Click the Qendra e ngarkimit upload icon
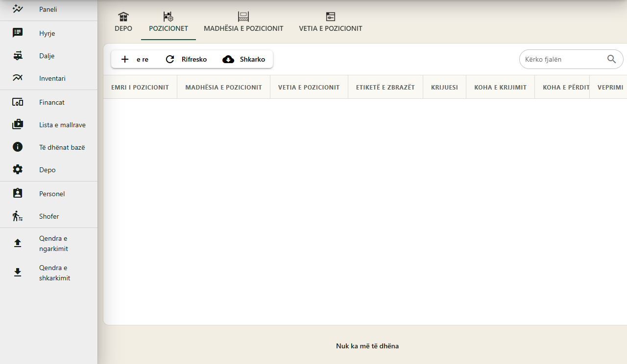The height and width of the screenshot is (364, 627). 18,243
